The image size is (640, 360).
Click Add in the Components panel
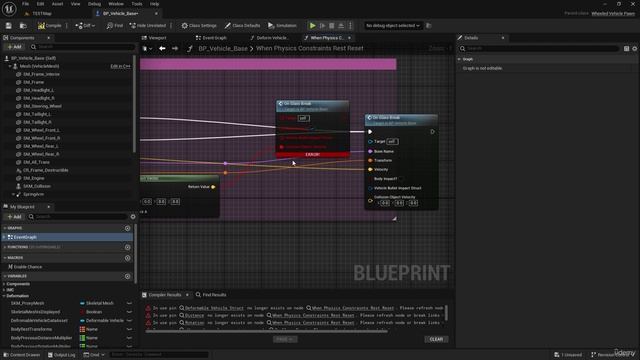click(14, 47)
